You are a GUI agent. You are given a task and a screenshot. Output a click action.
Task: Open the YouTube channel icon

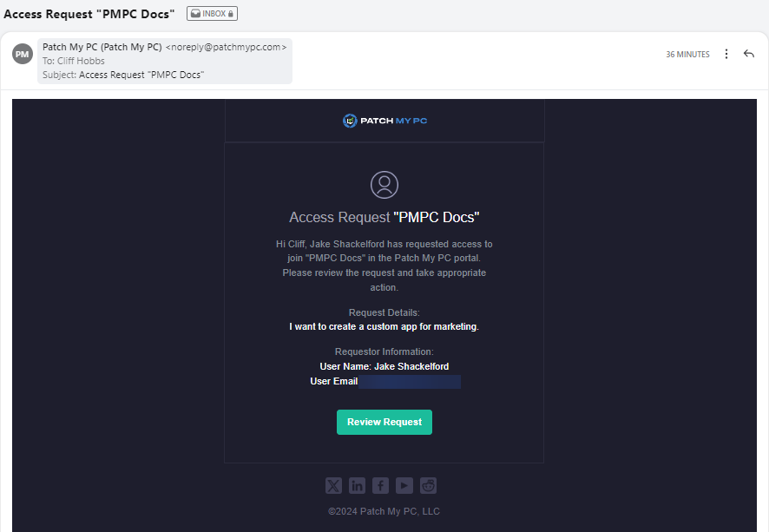pos(404,485)
